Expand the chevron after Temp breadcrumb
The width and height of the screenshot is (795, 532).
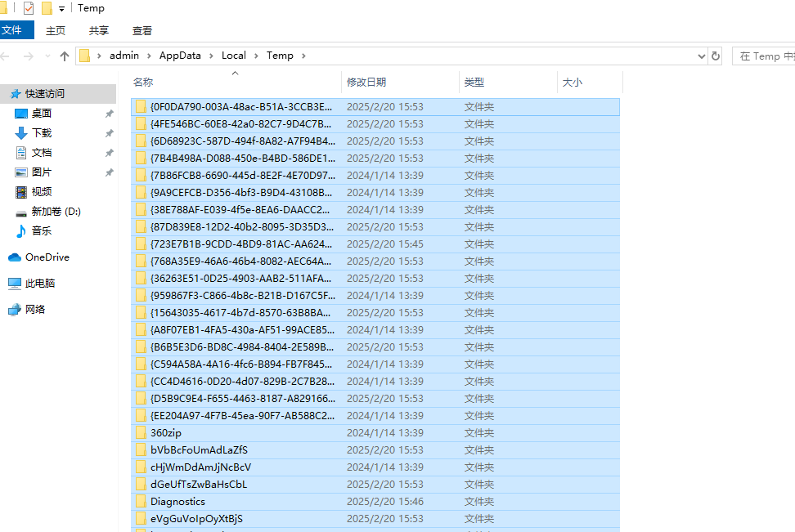[x=303, y=56]
